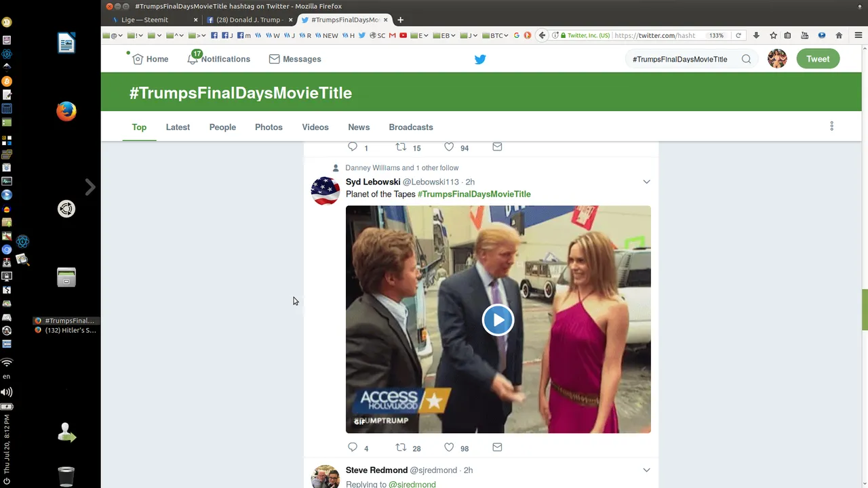
Task: Expand the BTC bookmarks folder
Action: (495, 35)
